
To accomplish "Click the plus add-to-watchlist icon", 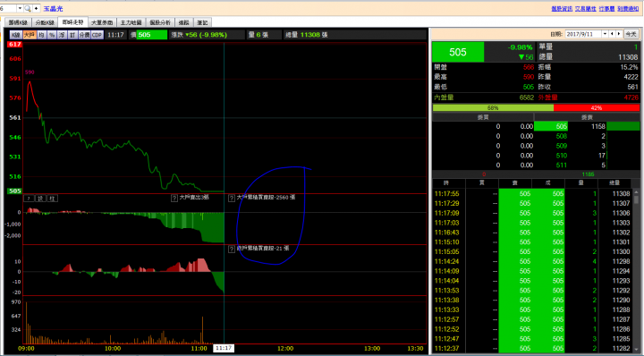I will [36, 8].
